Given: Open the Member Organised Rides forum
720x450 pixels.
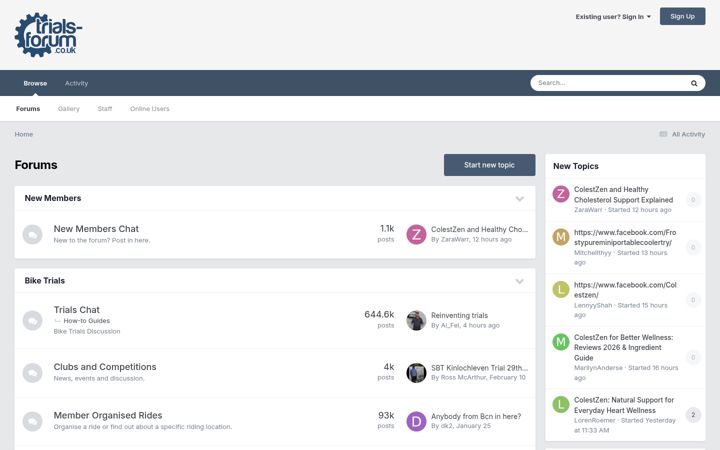Looking at the screenshot, I should (x=108, y=415).
